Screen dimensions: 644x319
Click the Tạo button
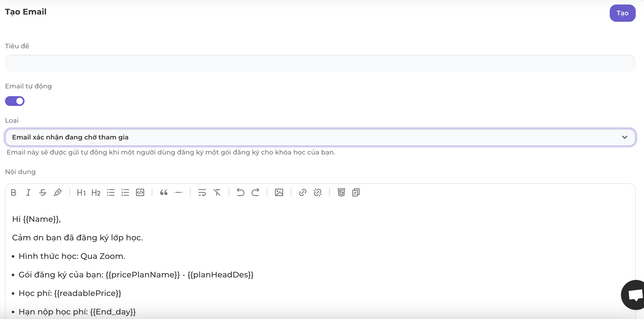click(x=622, y=13)
